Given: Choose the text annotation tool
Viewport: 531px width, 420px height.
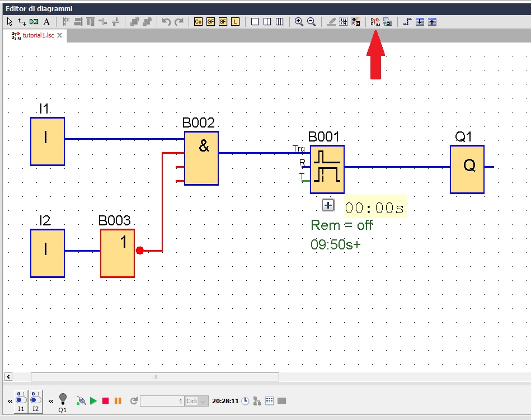Looking at the screenshot, I should point(46,22).
